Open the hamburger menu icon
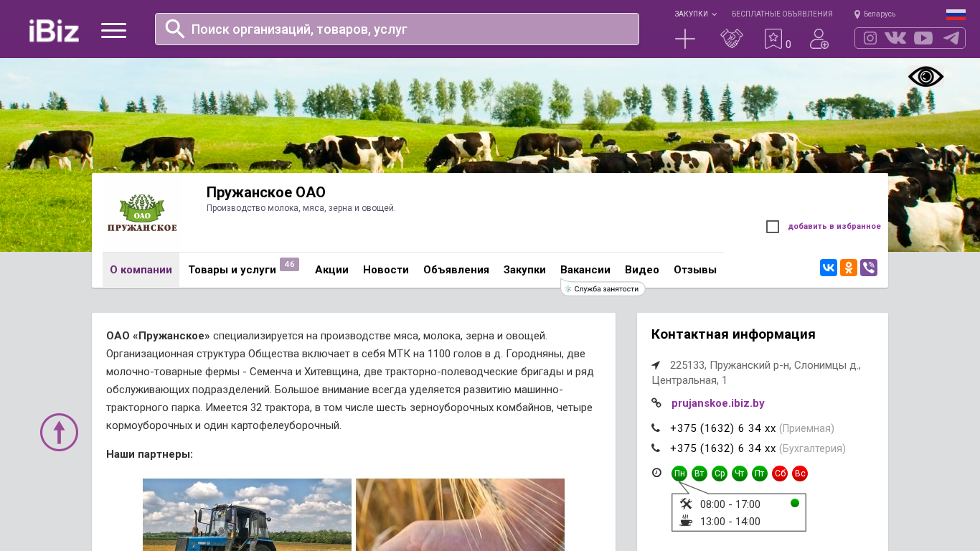The height and width of the screenshot is (551, 980). tap(113, 30)
